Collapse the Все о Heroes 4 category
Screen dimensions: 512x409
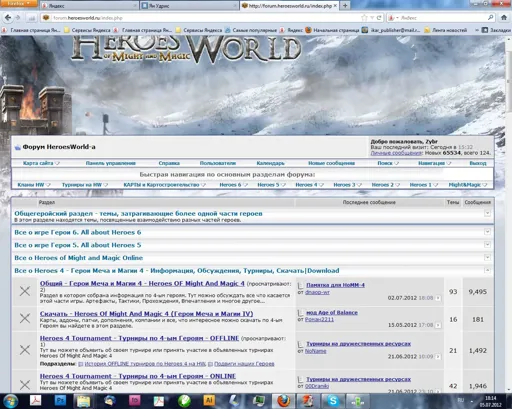[x=487, y=270]
